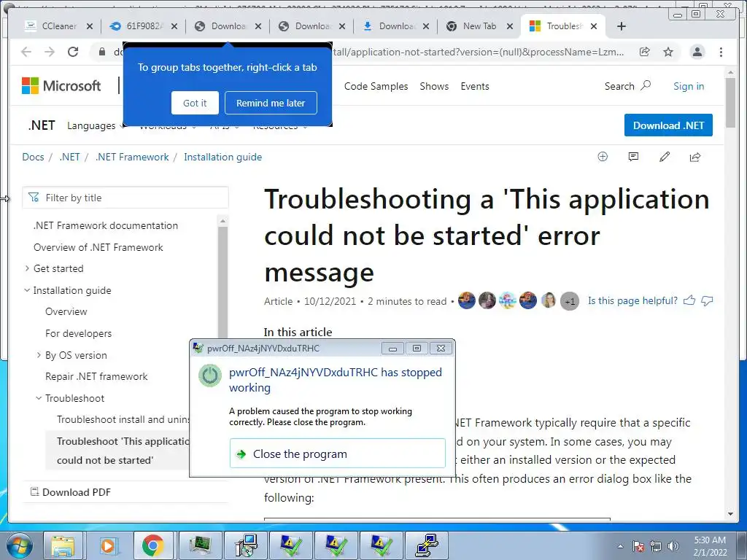The width and height of the screenshot is (747, 560).
Task: Click the Got it button
Action: click(195, 103)
